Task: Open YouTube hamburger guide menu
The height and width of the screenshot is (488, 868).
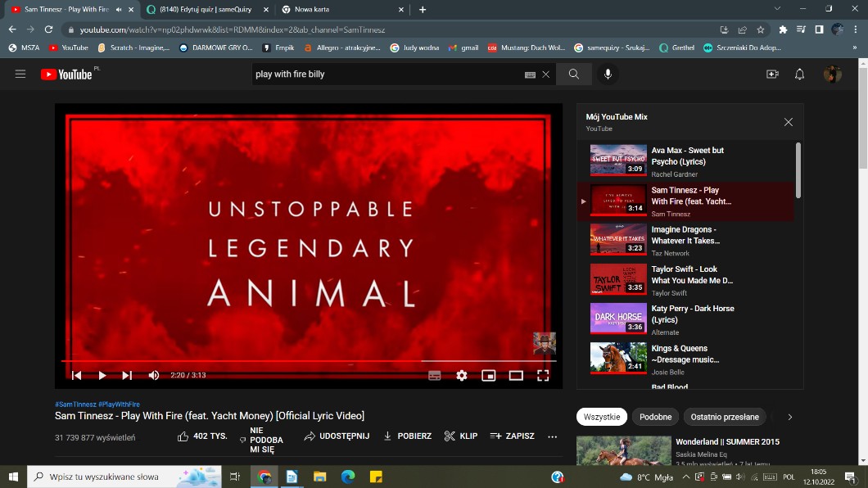Action: pos(20,75)
